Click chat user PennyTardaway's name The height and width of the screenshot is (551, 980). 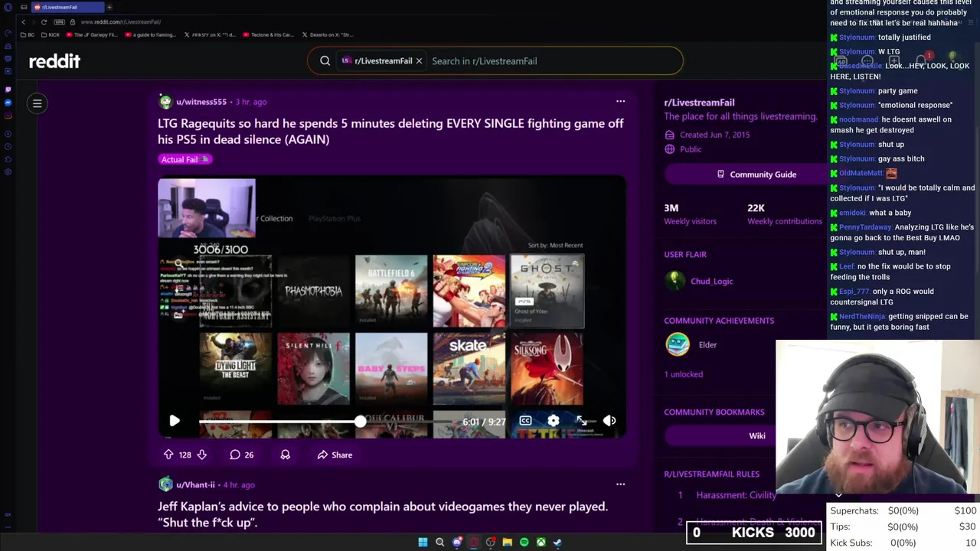(865, 227)
